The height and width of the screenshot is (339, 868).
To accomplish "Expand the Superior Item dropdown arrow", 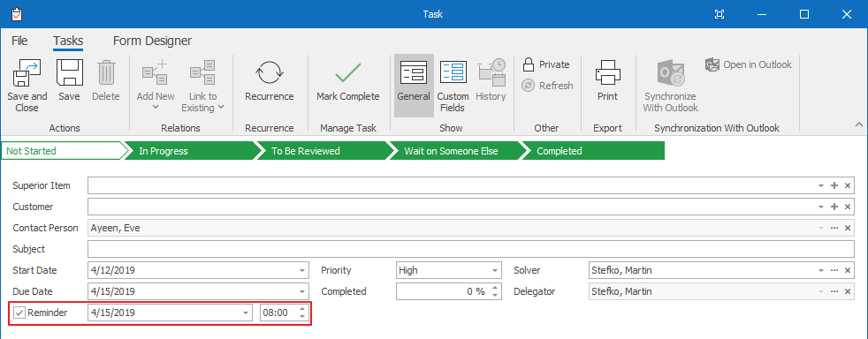I will coord(821,185).
